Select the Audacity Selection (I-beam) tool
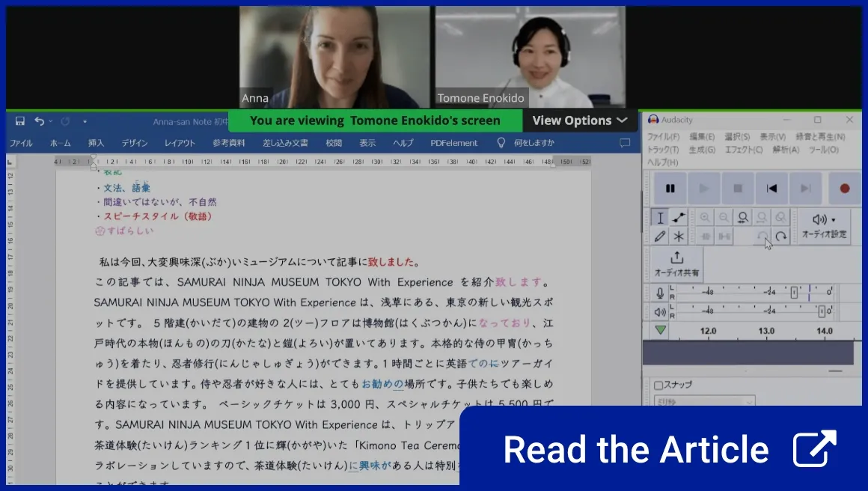 click(x=660, y=218)
